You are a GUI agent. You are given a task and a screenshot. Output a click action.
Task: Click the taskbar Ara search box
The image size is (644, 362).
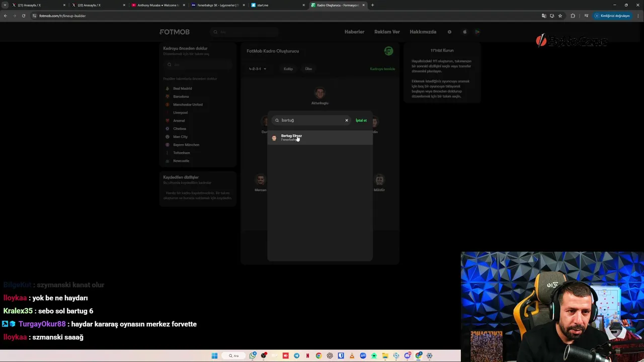[234, 355]
